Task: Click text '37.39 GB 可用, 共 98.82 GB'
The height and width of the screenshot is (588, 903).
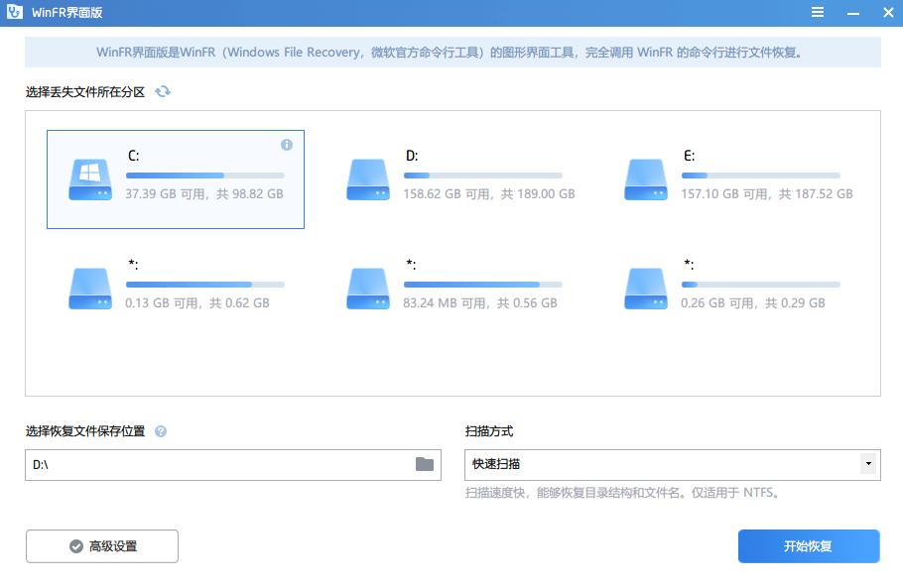Action: coord(204,194)
